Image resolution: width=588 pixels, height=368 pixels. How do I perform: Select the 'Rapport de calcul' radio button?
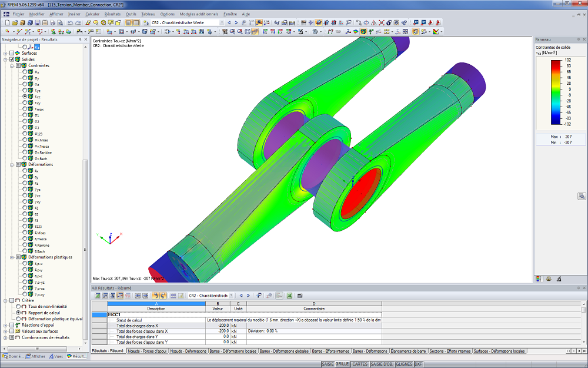18,313
